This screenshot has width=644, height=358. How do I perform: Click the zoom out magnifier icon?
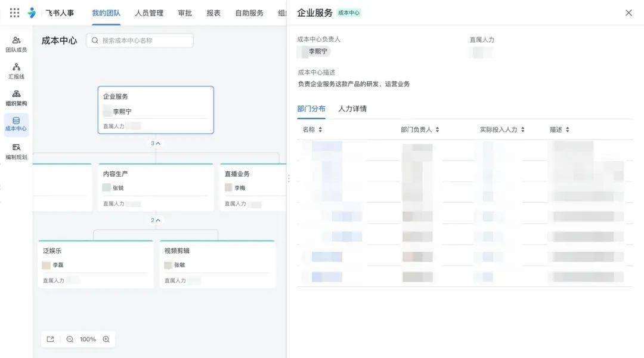pos(70,340)
